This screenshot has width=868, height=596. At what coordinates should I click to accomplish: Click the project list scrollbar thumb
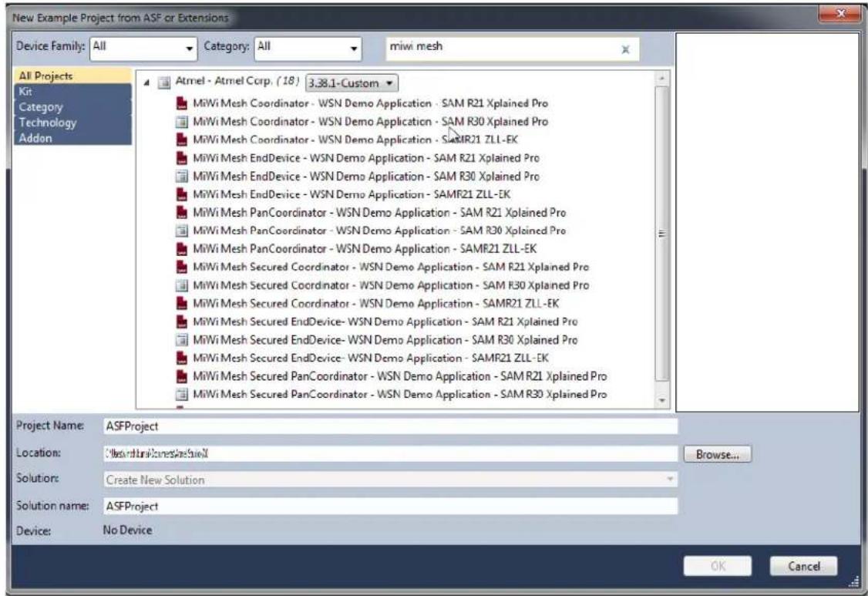(661, 234)
